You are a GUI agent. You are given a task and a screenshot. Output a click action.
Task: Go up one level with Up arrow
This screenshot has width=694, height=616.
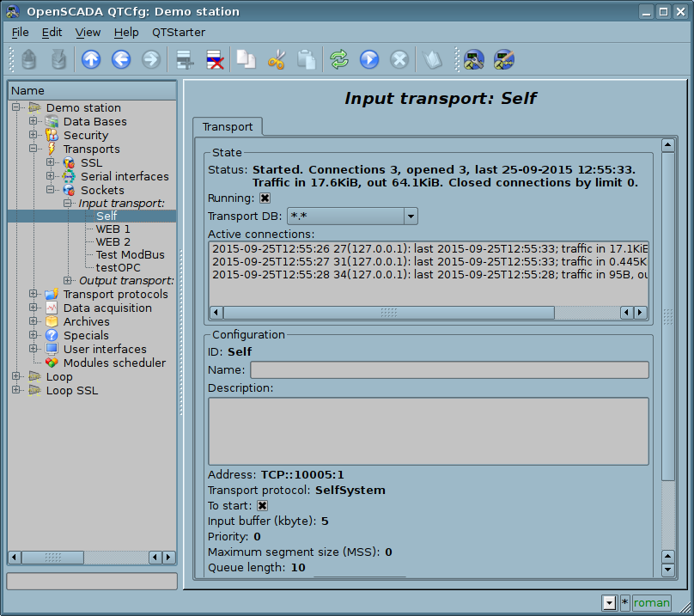point(91,59)
